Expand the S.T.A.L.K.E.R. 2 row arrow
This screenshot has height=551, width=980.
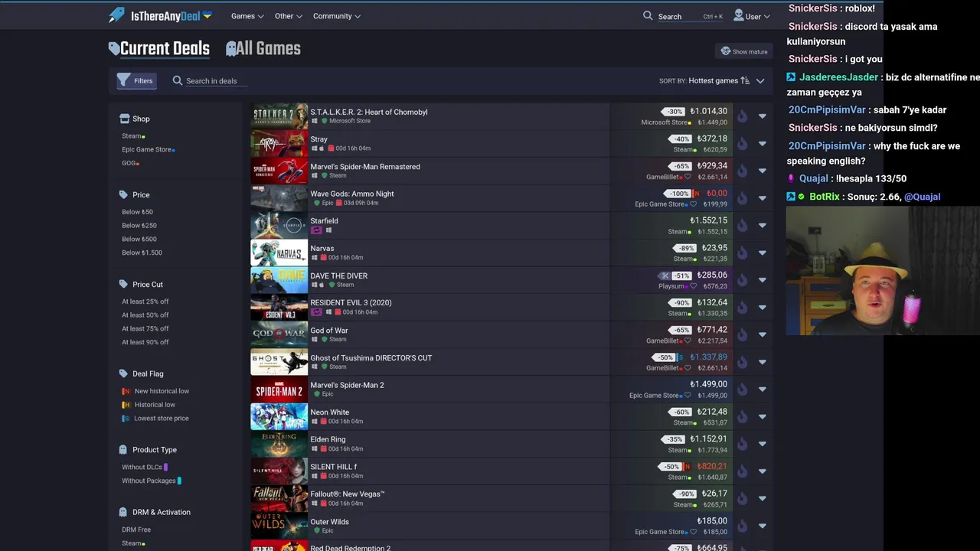[x=762, y=116]
